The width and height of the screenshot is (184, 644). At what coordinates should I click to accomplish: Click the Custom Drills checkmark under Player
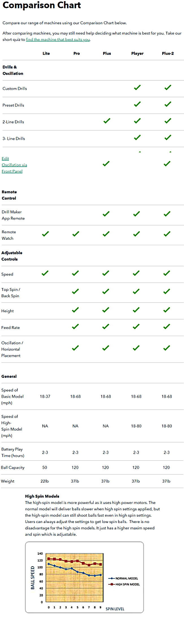[137, 87]
